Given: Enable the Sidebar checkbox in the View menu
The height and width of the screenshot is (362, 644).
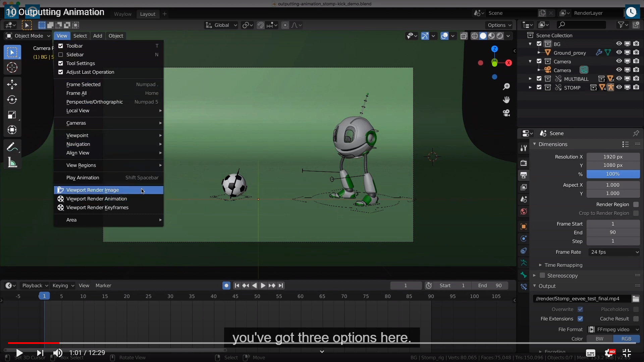Looking at the screenshot, I should pyautogui.click(x=61, y=55).
